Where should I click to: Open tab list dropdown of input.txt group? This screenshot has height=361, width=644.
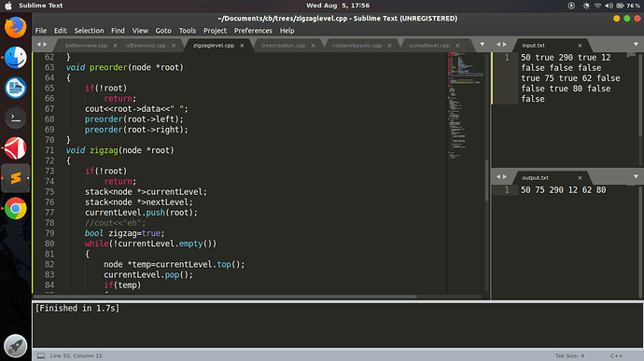click(636, 45)
